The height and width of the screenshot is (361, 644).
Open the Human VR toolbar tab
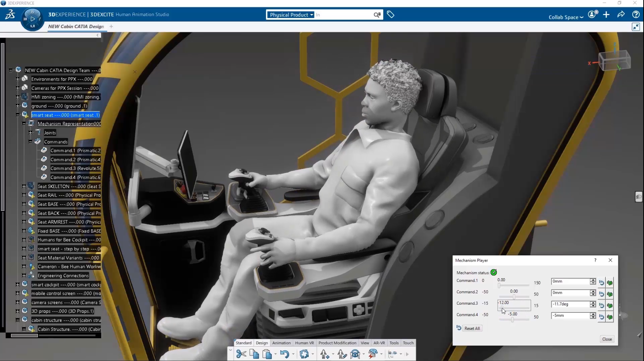[304, 343]
